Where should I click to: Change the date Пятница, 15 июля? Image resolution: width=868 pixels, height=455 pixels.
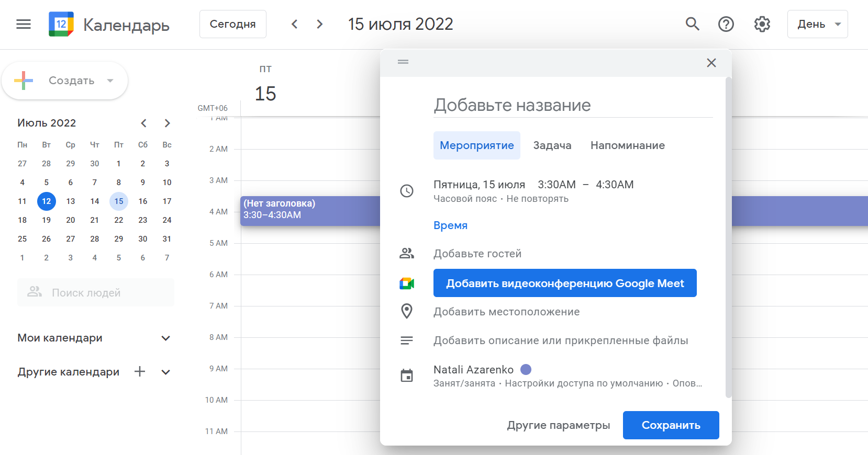(479, 185)
